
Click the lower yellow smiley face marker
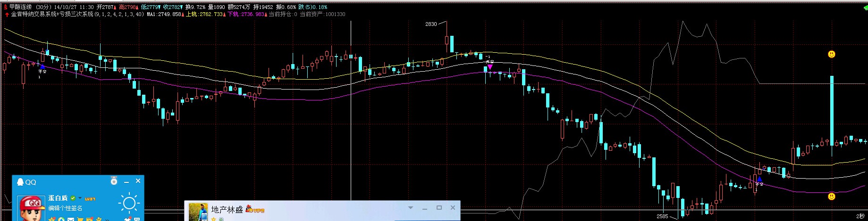[x=832, y=196]
